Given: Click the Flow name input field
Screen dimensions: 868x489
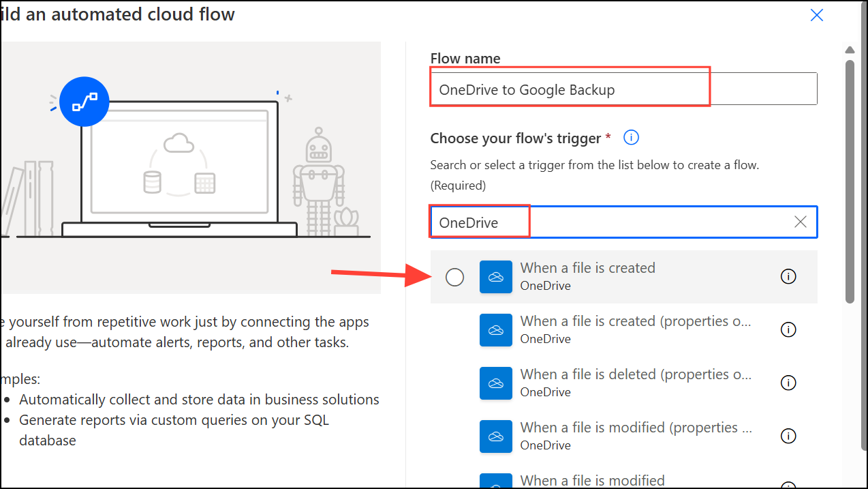Looking at the screenshot, I should [623, 89].
